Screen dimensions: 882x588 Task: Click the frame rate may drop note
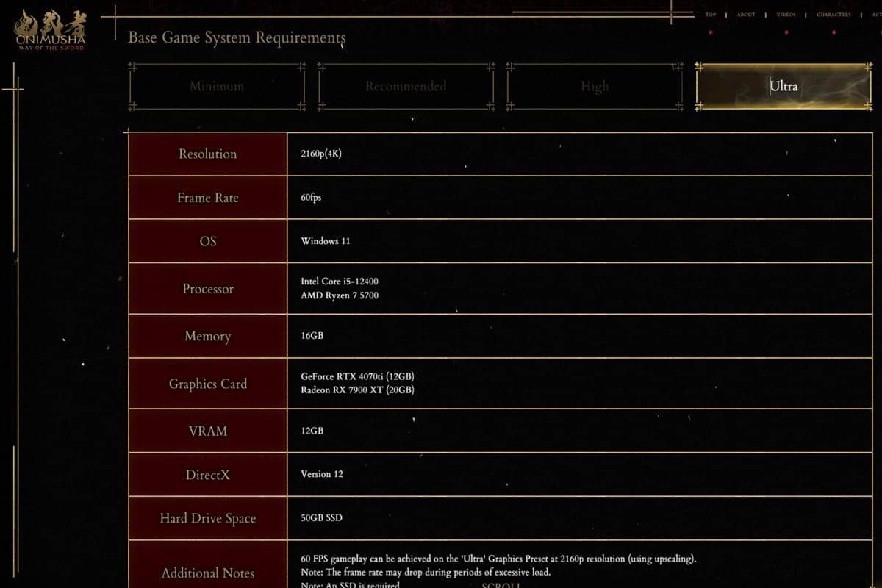pos(426,573)
